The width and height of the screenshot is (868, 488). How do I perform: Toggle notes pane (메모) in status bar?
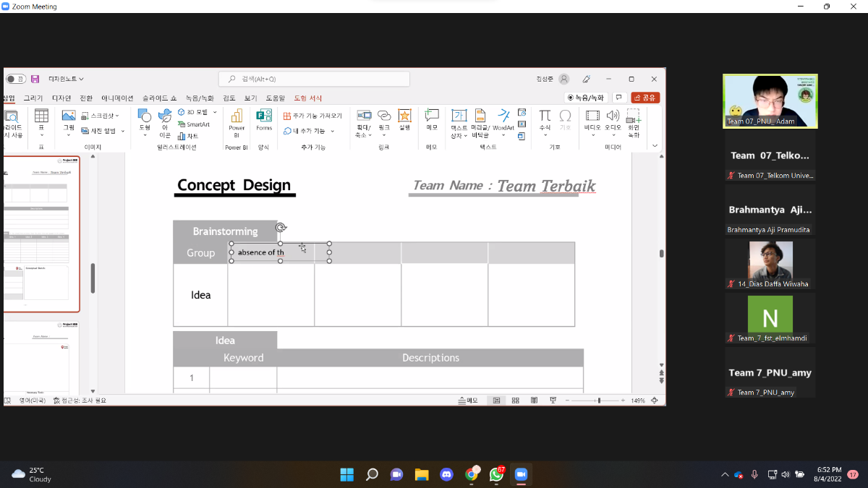click(468, 401)
